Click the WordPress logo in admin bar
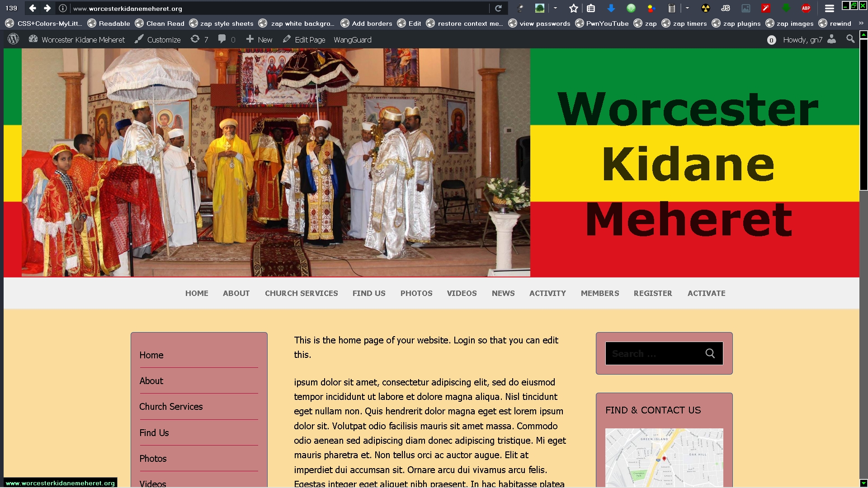 point(14,39)
